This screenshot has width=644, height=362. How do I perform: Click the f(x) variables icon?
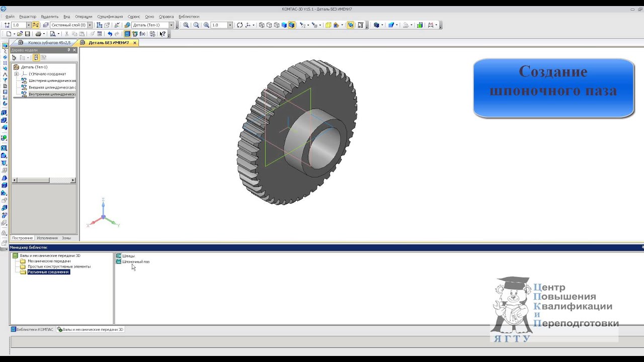coord(142,34)
